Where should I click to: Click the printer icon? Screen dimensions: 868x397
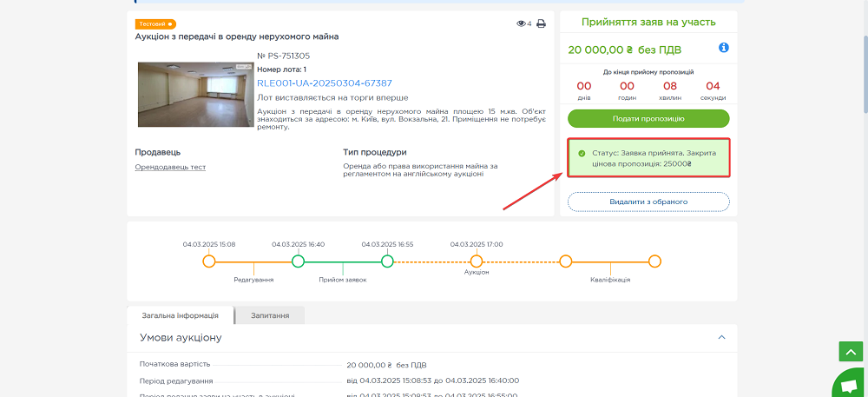point(541,23)
